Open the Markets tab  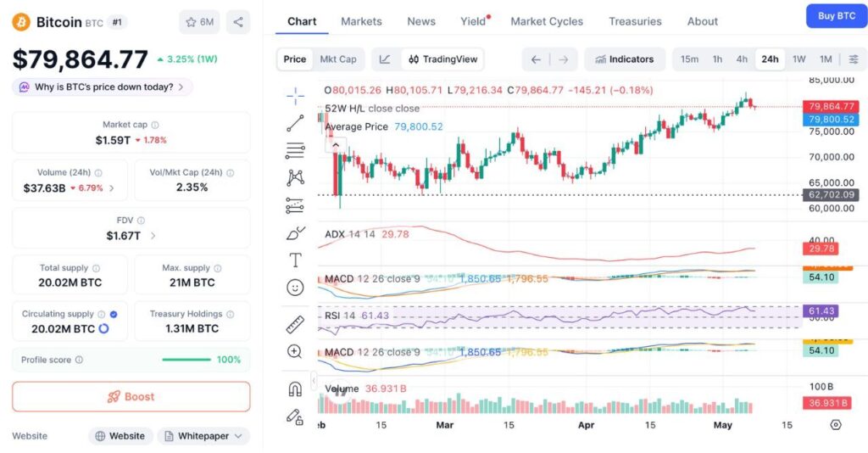click(361, 21)
